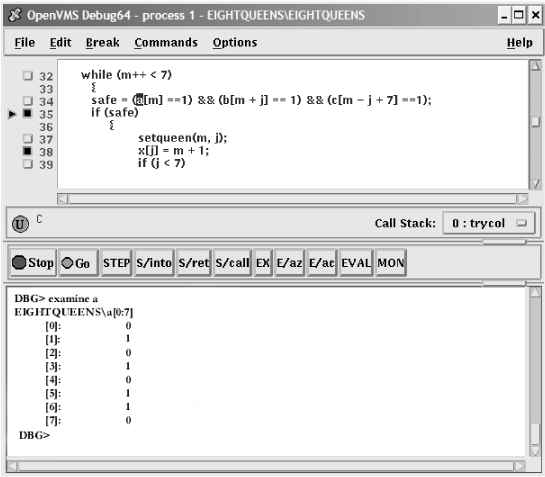Enable breakpoint checkbox on line 37
The width and height of the screenshot is (545, 477).
[28, 139]
